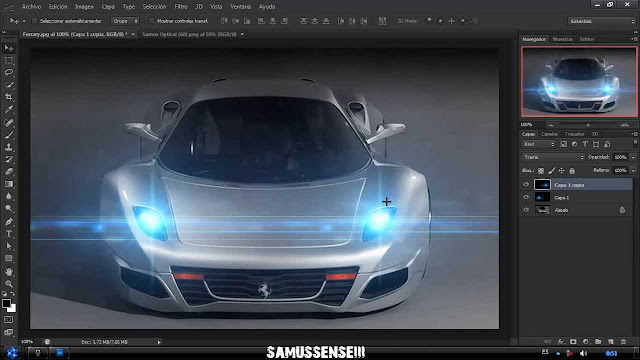This screenshot has height=360, width=640.
Task: Enable Seleccionar automáticamente checkbox
Action: [35, 21]
